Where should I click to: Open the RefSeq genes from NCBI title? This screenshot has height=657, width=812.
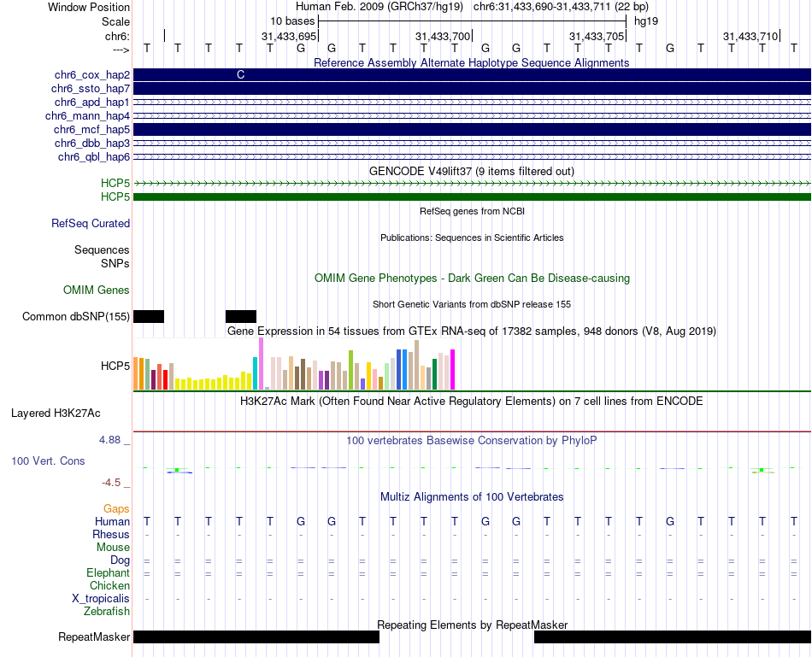(472, 211)
